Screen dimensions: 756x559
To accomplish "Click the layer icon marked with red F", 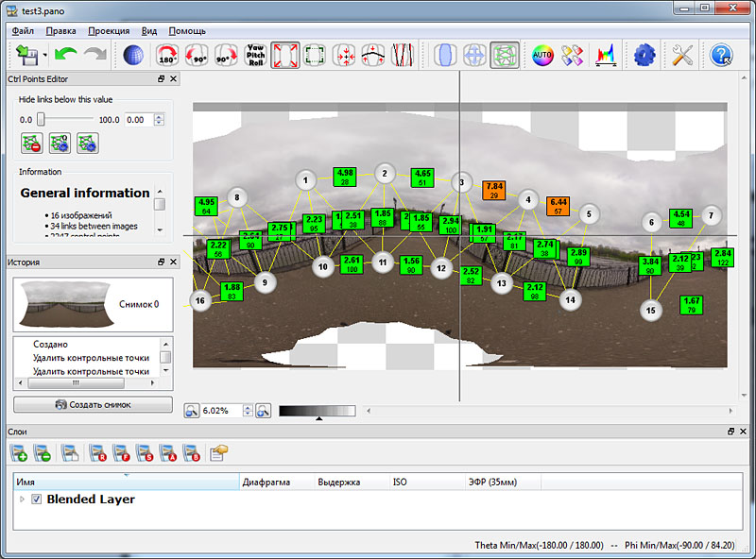I will tap(122, 453).
